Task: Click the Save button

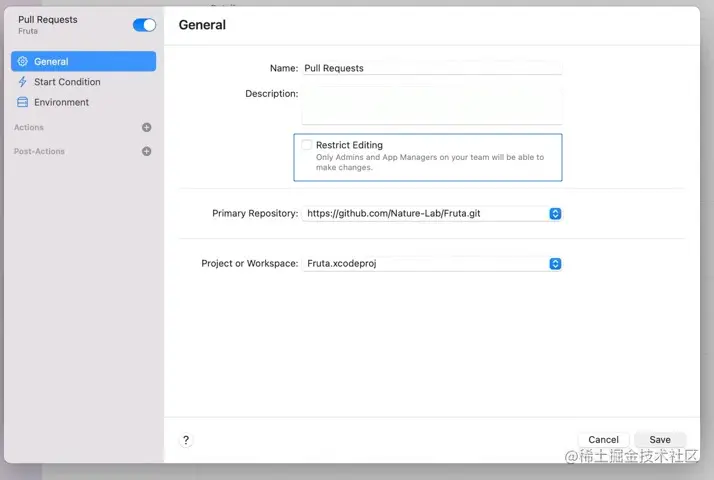Action: 660,439
